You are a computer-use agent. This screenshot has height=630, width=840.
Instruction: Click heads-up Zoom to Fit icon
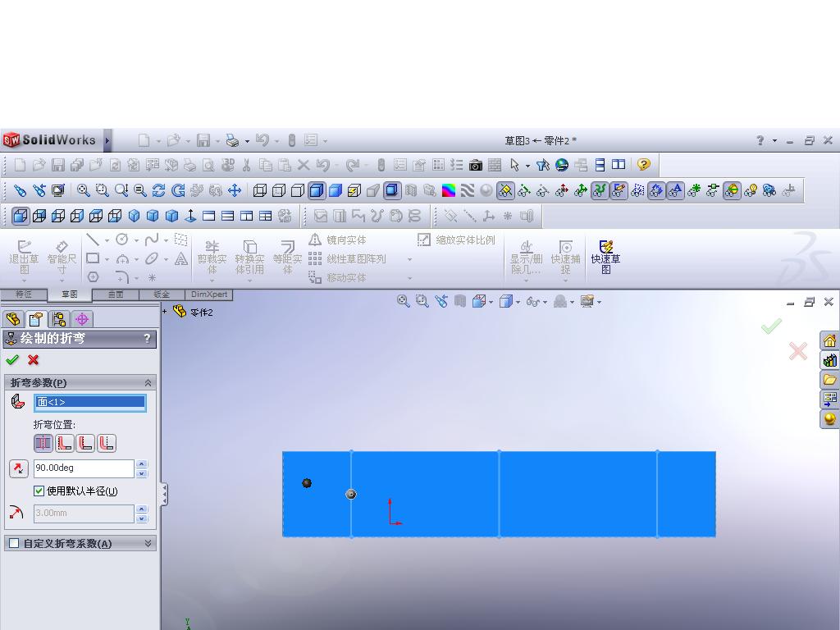(403, 301)
